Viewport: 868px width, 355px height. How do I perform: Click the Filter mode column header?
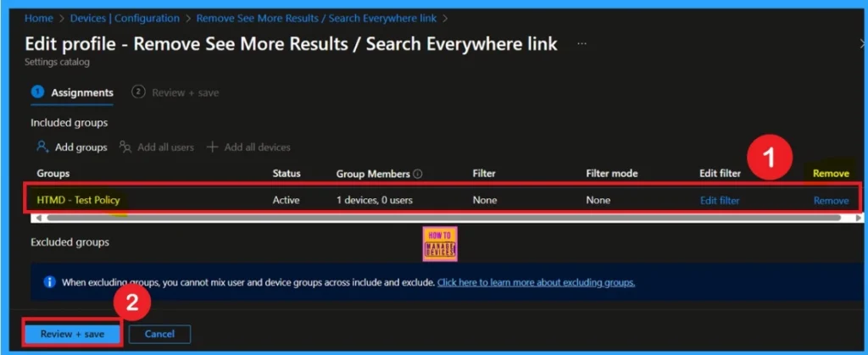(x=612, y=174)
